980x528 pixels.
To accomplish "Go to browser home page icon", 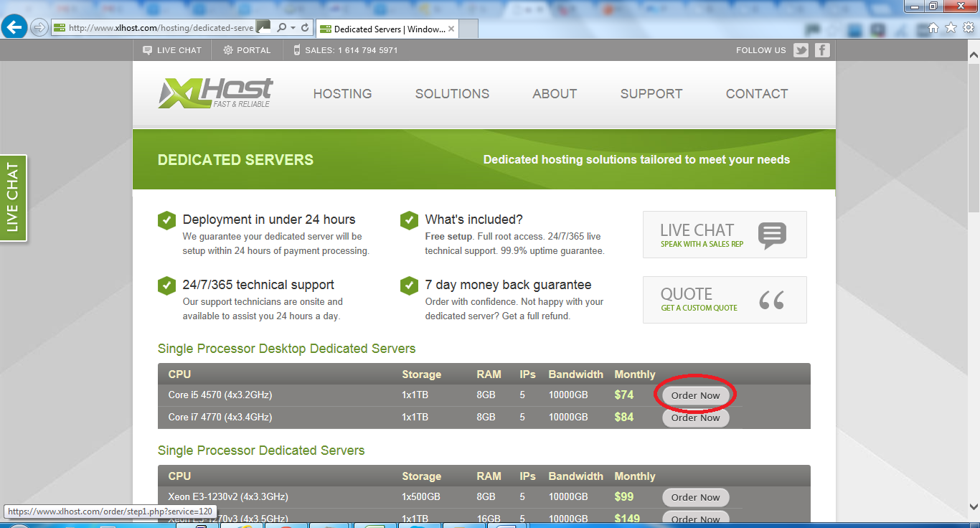I will (x=933, y=28).
